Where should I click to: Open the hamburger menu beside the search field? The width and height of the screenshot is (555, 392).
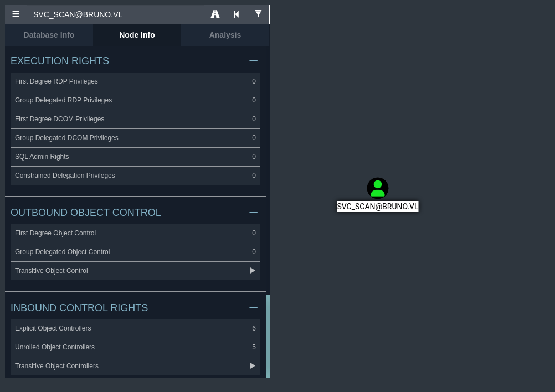[16, 14]
